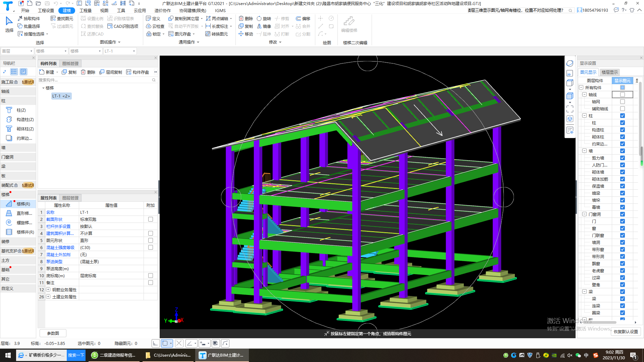The width and height of the screenshot is (644, 362).
Task: Open the 查找图元 tool
Action: [x=62, y=18]
